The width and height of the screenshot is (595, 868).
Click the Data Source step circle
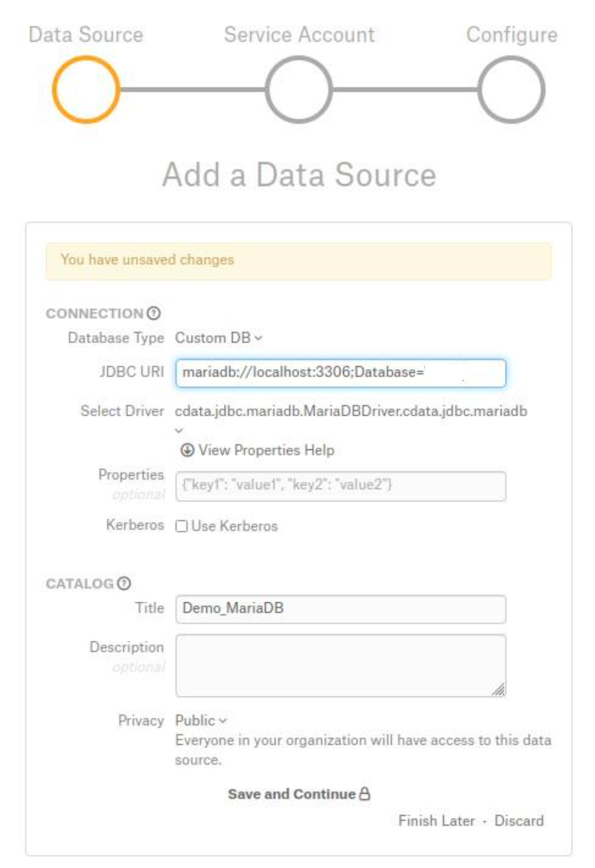click(x=86, y=90)
